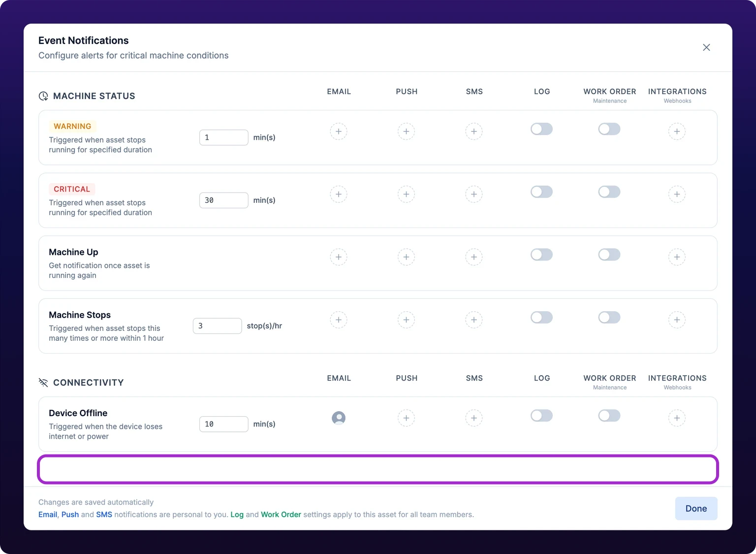
Task: Add SMS recipient for Machine Stops
Action: tap(474, 320)
